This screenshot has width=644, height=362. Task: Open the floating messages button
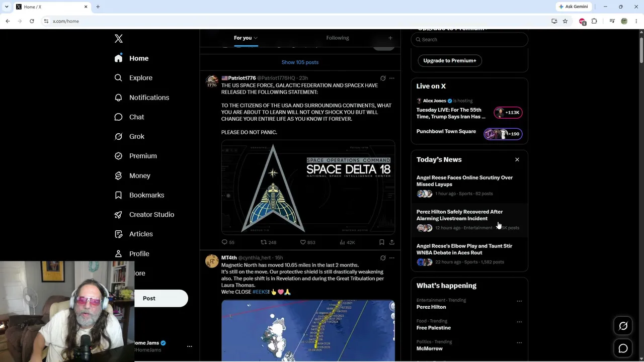623,348
